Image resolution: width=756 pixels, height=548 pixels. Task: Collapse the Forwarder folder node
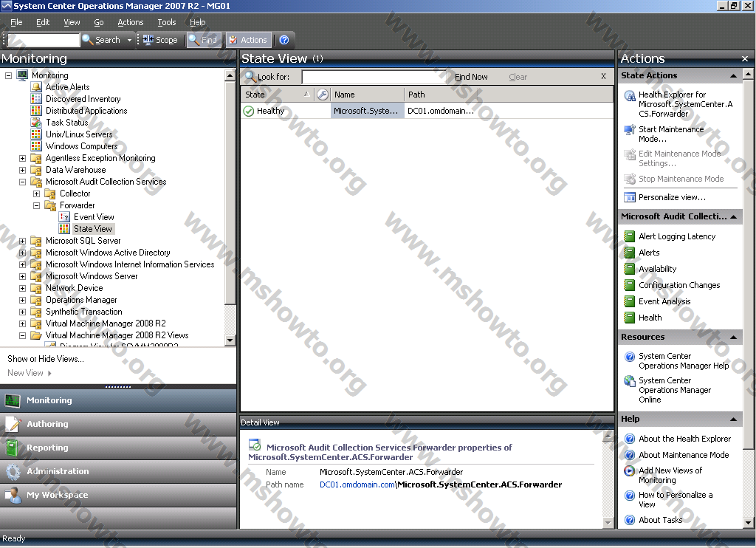tap(37, 205)
